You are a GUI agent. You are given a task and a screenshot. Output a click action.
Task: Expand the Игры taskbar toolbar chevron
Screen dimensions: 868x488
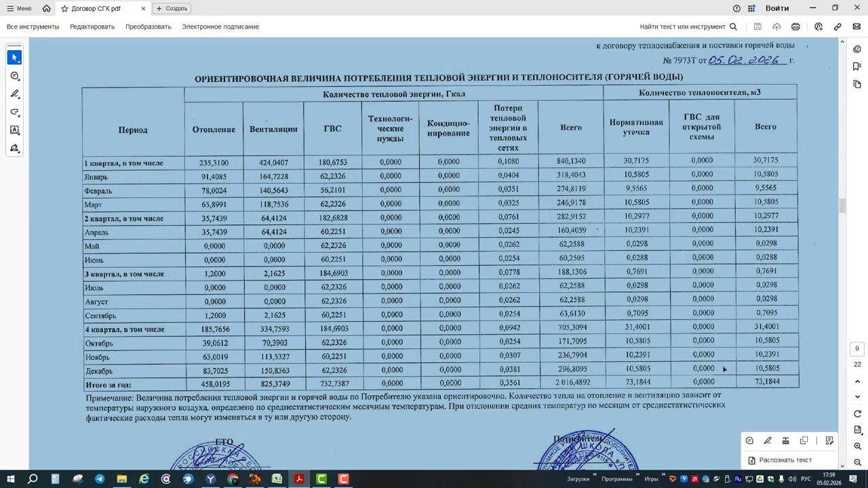pyautogui.click(x=663, y=476)
